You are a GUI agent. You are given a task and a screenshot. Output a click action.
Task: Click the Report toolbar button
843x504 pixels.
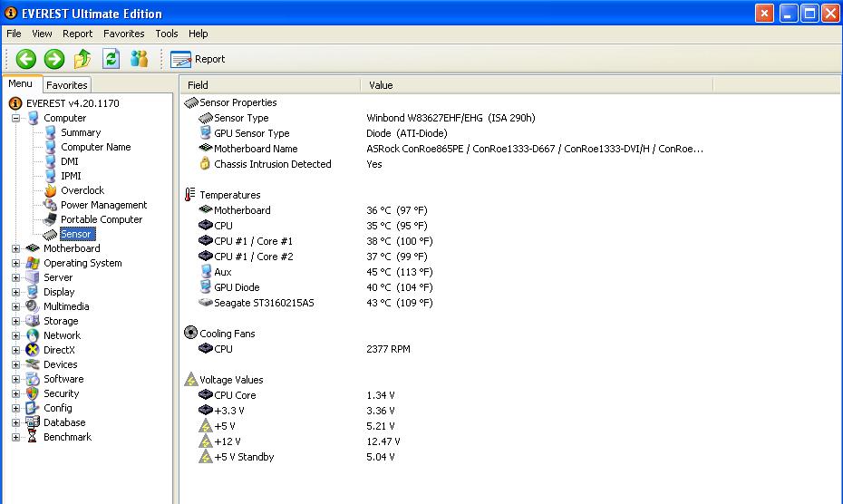[198, 59]
